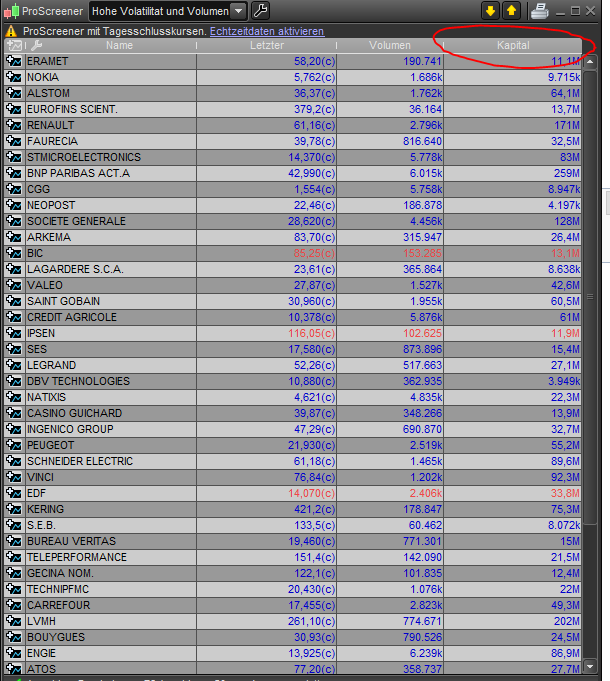Select the GECINA NOM. name cell

(x=111, y=573)
